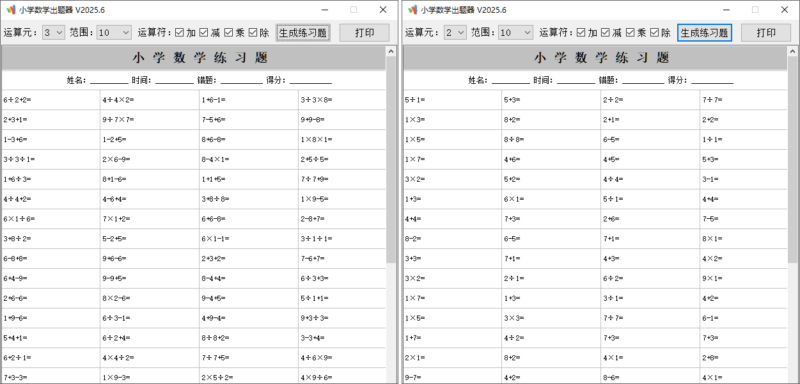
Task: Click the 错题 blank line in the right worksheet
Action: click(643, 81)
